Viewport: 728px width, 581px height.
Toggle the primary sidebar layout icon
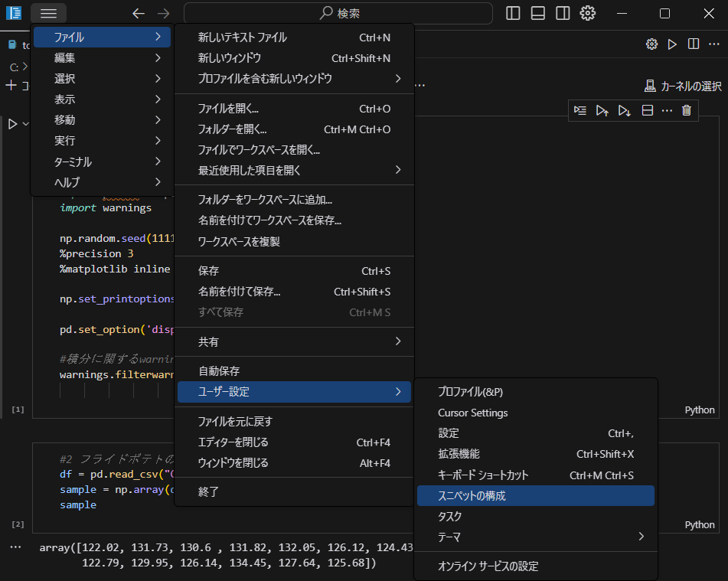513,13
